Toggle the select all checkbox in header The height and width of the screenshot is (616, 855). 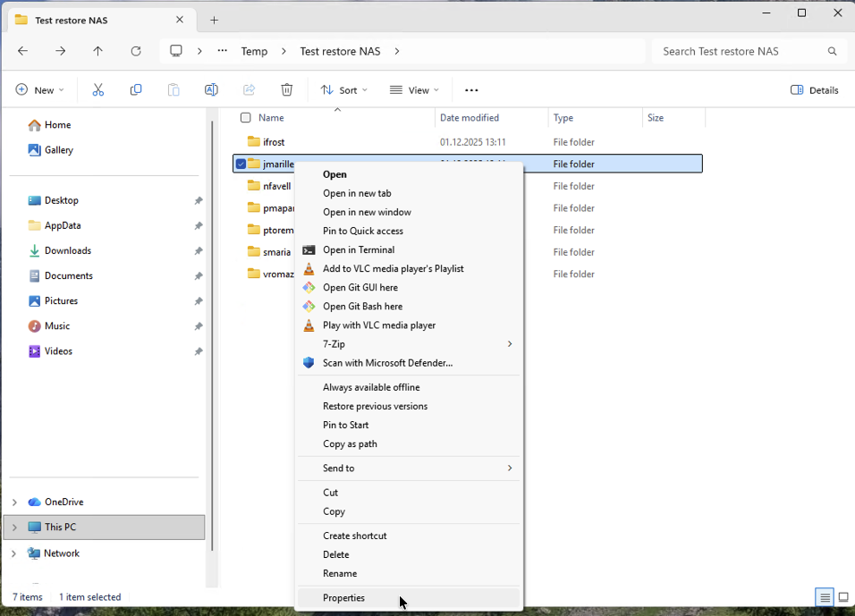pyautogui.click(x=246, y=118)
